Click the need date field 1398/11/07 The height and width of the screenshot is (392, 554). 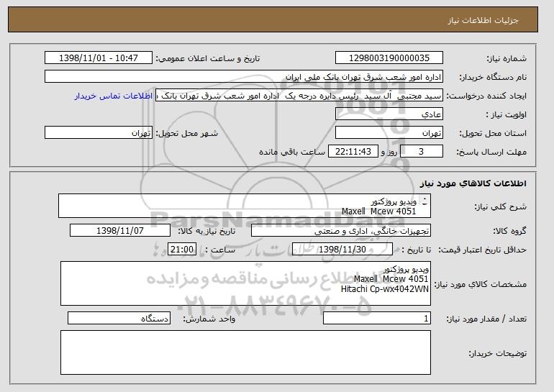pyautogui.click(x=120, y=231)
